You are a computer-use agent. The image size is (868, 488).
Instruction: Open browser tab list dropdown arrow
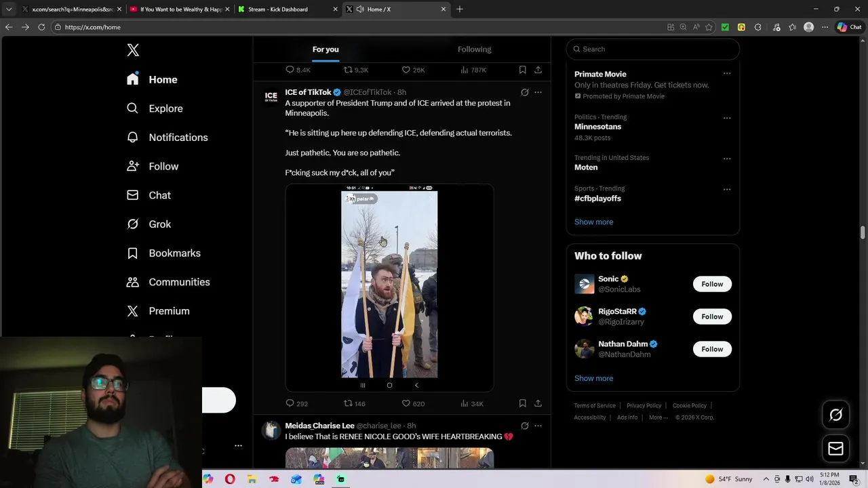pos(9,9)
